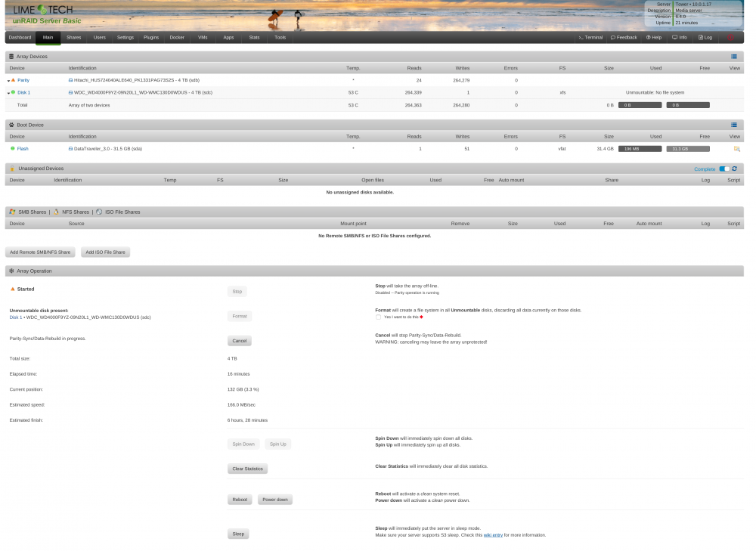Click the Clear Statistics button
This screenshot has height=551, width=756.
point(247,469)
